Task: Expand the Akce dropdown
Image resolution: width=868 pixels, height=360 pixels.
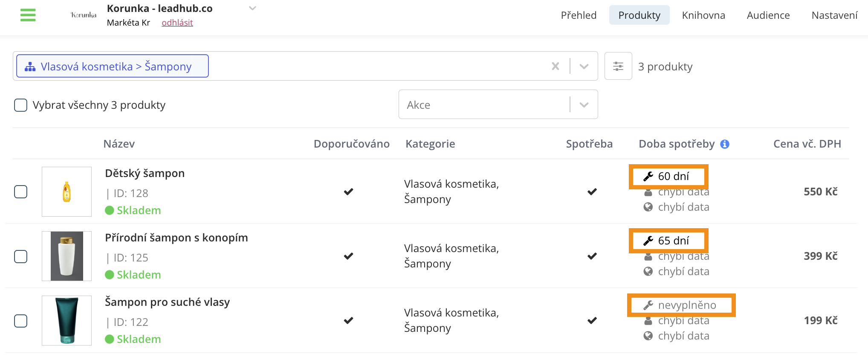Action: pyautogui.click(x=584, y=105)
